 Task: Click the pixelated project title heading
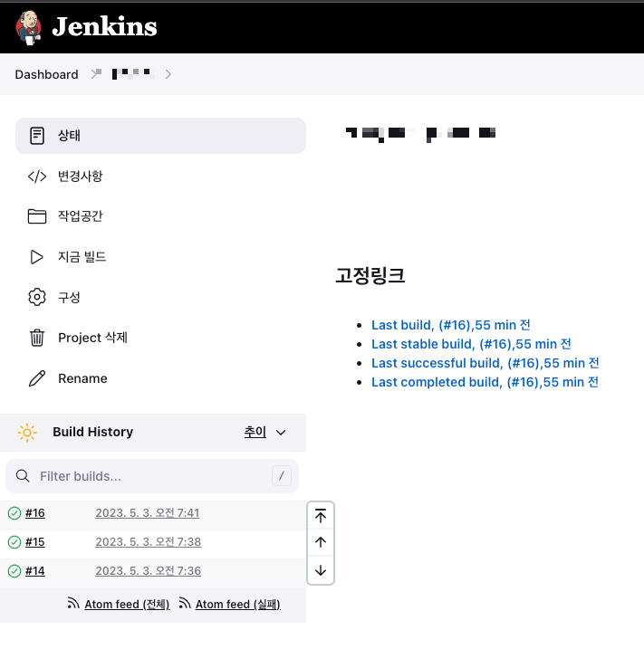click(421, 134)
